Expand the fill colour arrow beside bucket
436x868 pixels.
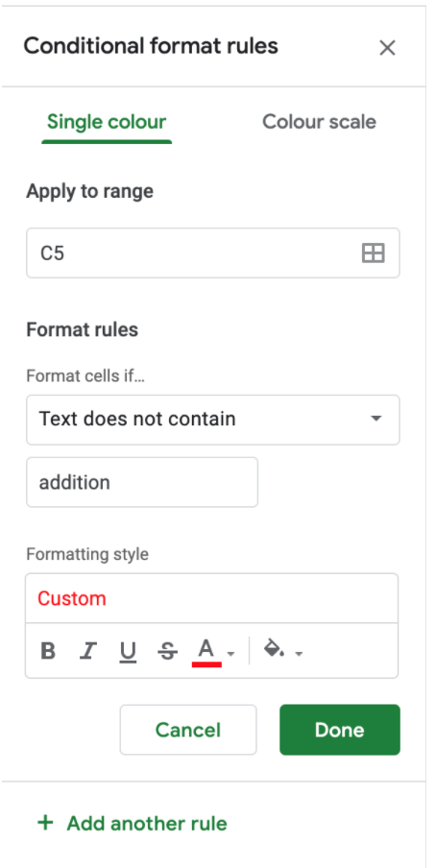pyautogui.click(x=300, y=654)
